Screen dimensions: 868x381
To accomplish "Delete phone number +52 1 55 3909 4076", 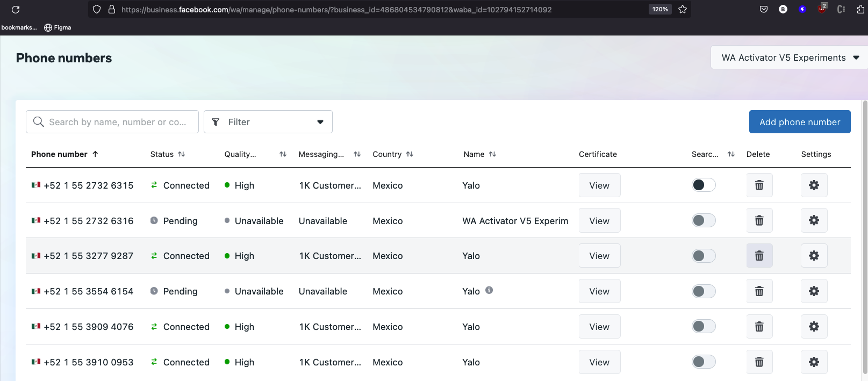I will 759,327.
